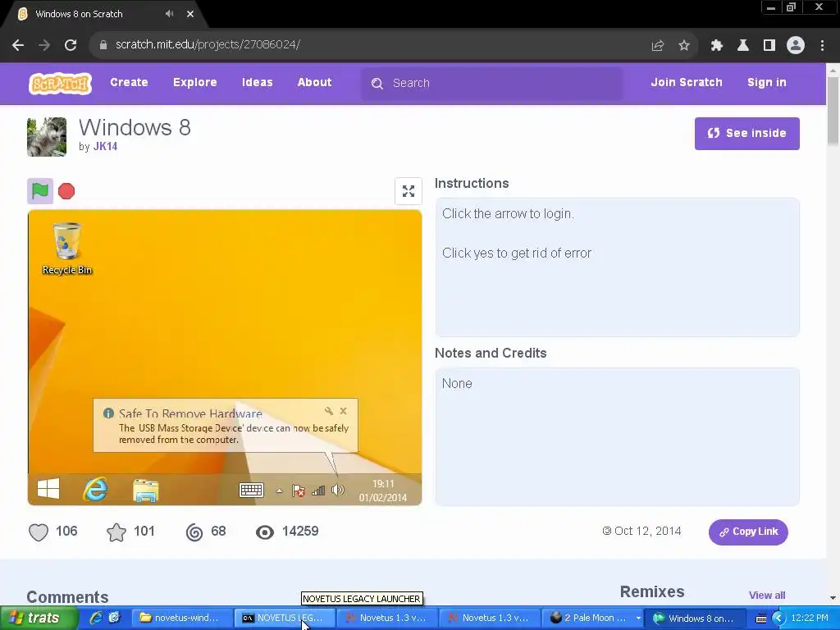Open author JK14 profile link

[106, 146]
